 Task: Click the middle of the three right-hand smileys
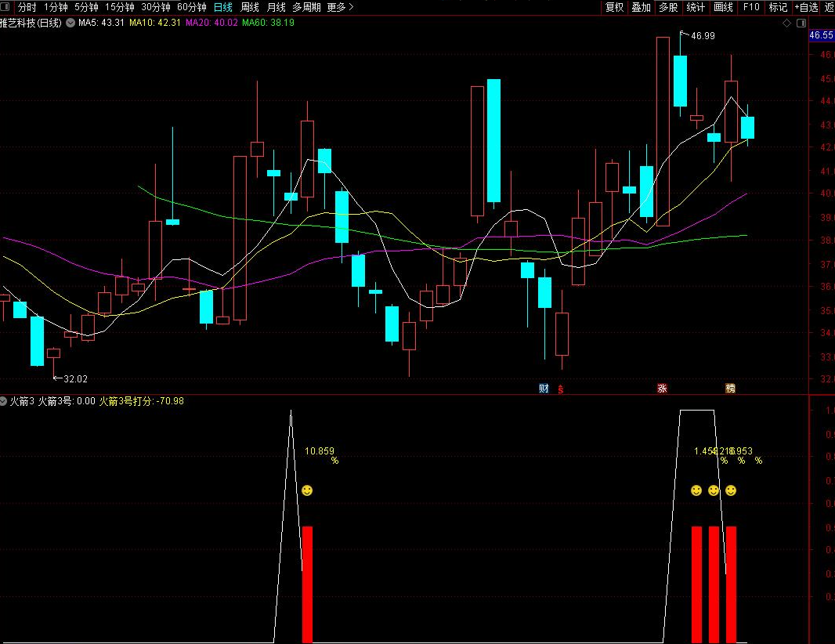(714, 490)
